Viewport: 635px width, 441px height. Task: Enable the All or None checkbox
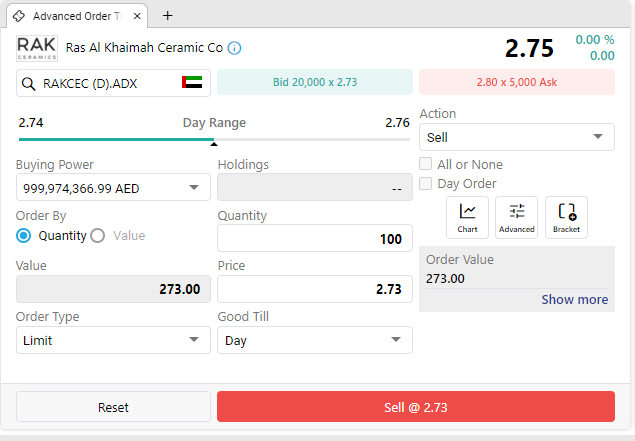pyautogui.click(x=425, y=164)
